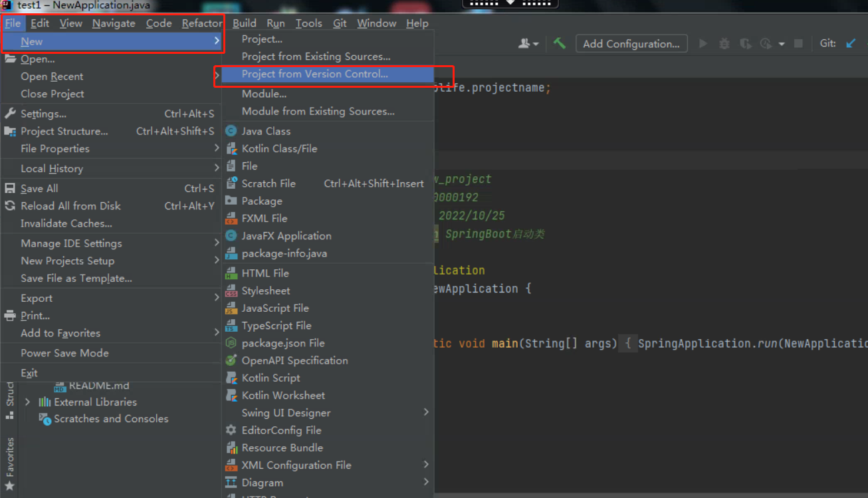Click the Run triangle icon in toolbar
The height and width of the screenshot is (498, 868).
pos(703,44)
